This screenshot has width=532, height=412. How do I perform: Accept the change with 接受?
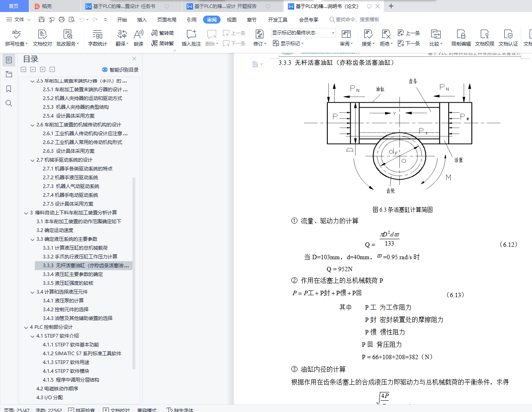pos(368,38)
